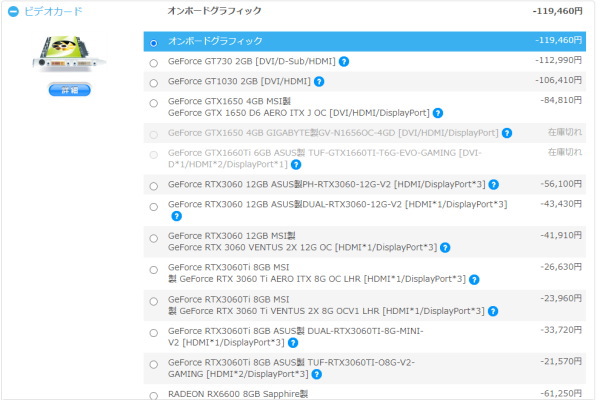The image size is (600, 400).
Task: Open help icon for GeForce GT730
Action: click(344, 62)
